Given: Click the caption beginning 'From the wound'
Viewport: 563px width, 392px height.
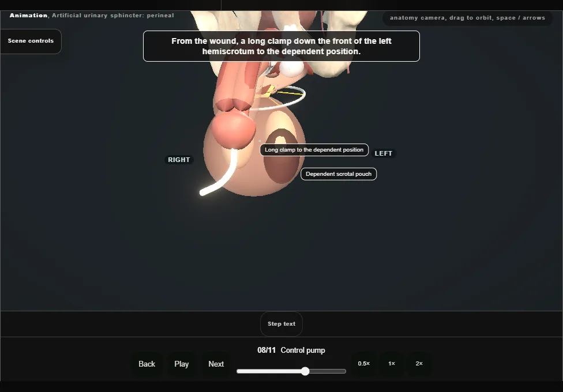Looking at the screenshot, I should click(281, 46).
